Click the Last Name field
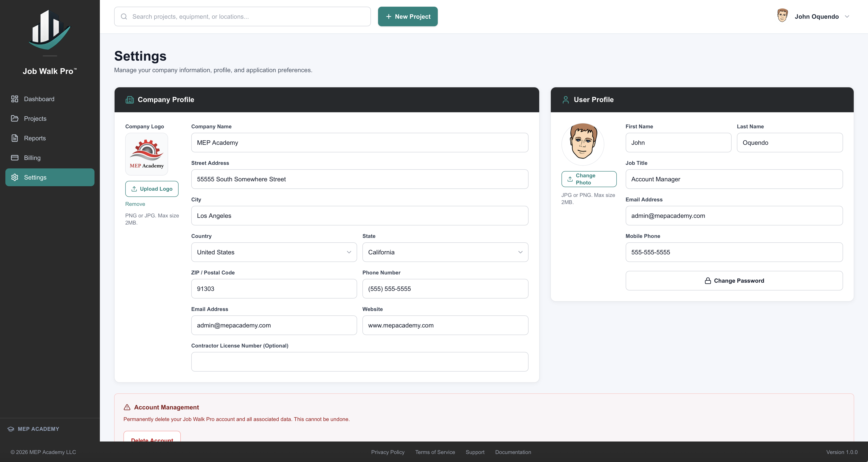868x462 pixels. point(790,142)
